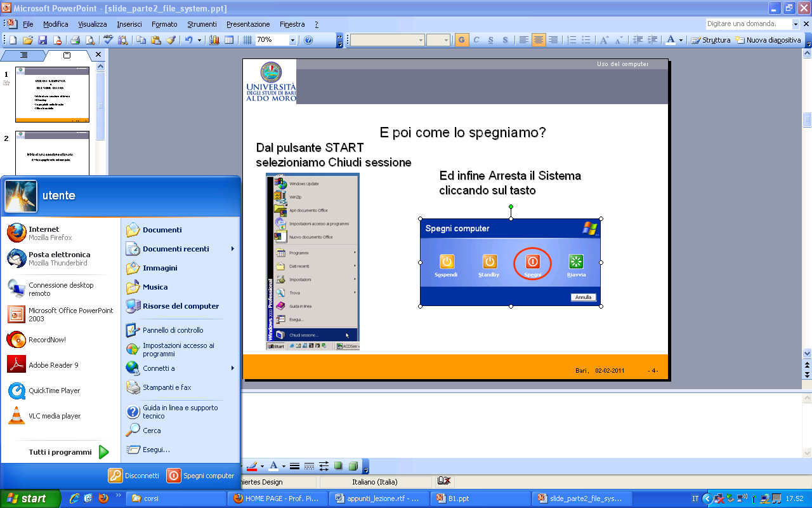Click the Copy icon in the toolbar
812x508 pixels.
click(141, 40)
